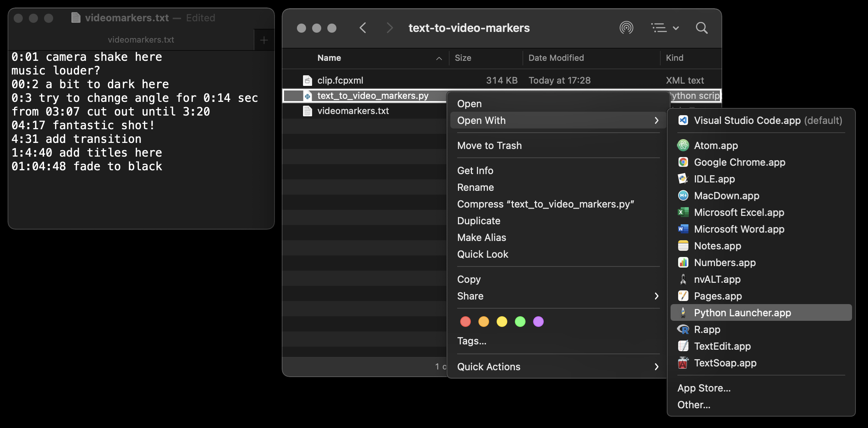This screenshot has height=428, width=868.
Task: Open with Atom.app icon entry
Action: tap(716, 146)
